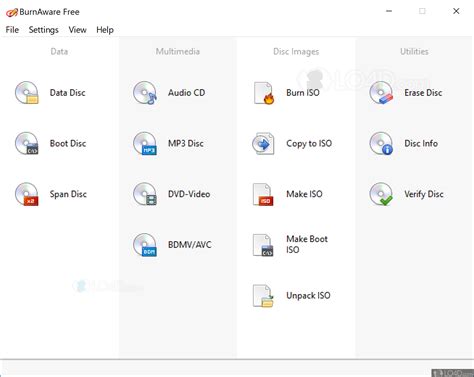474x377 pixels.
Task: Select the Verify Disc checkmark icon
Action: (x=381, y=194)
